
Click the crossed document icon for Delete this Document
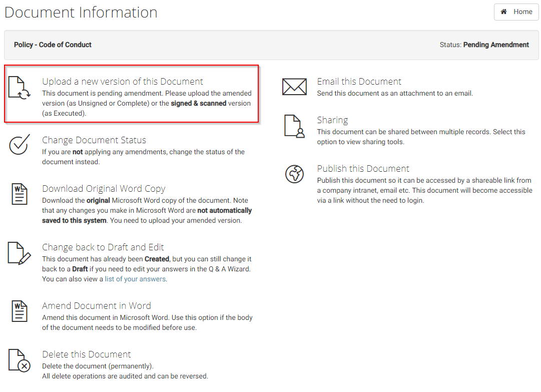(19, 360)
